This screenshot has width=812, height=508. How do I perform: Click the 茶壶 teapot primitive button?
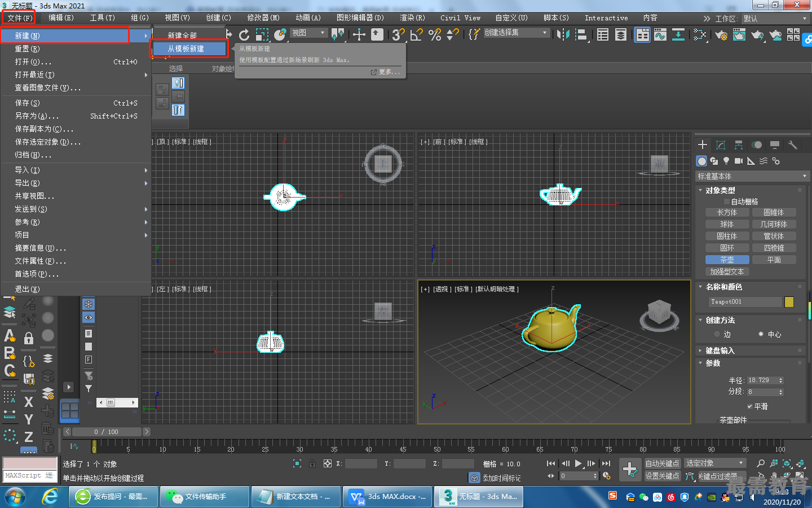pyautogui.click(x=727, y=260)
